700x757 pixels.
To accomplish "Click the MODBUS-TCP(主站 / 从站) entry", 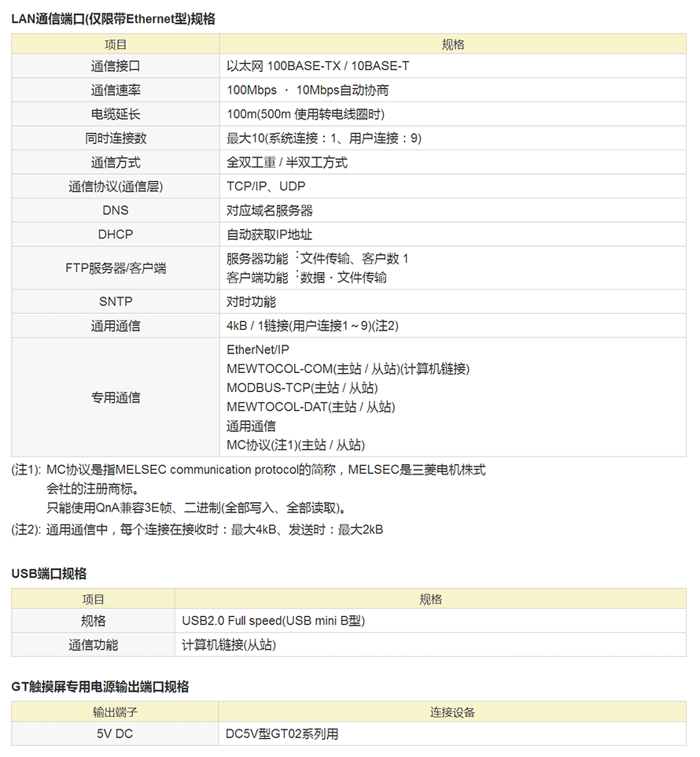I will (302, 388).
